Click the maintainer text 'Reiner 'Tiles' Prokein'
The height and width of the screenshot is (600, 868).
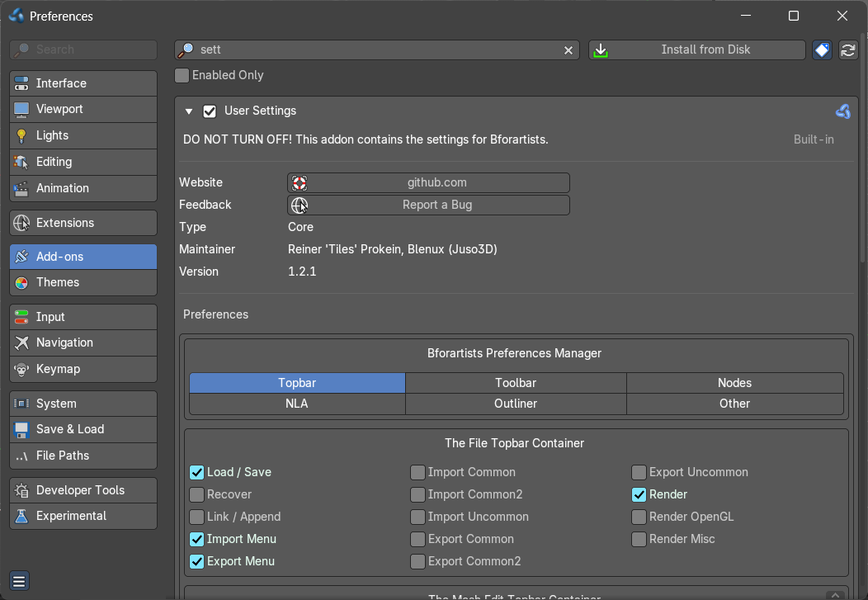[x=345, y=249]
